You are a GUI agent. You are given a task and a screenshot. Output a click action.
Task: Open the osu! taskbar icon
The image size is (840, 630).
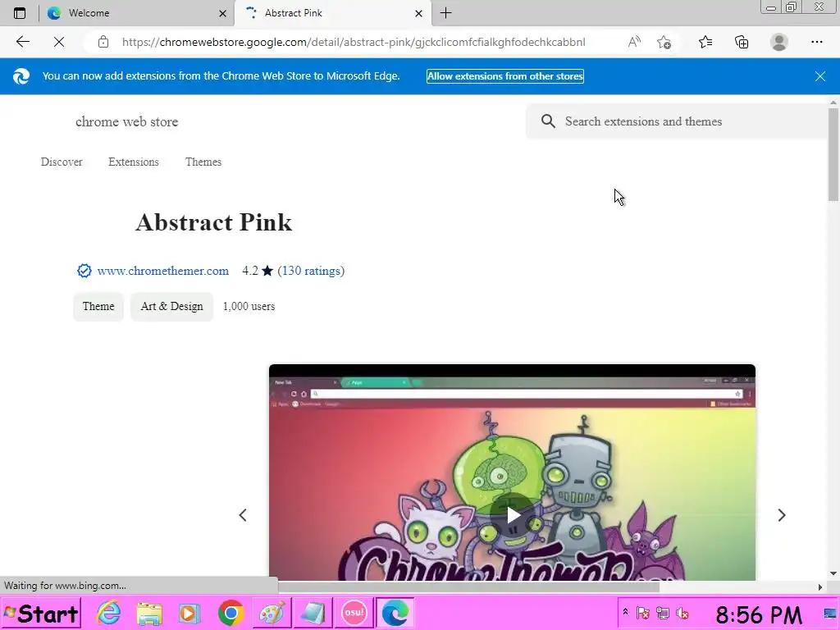354,613
